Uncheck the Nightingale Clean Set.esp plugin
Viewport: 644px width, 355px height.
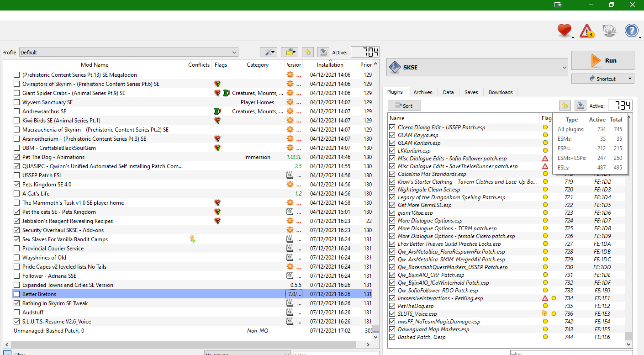click(x=392, y=190)
